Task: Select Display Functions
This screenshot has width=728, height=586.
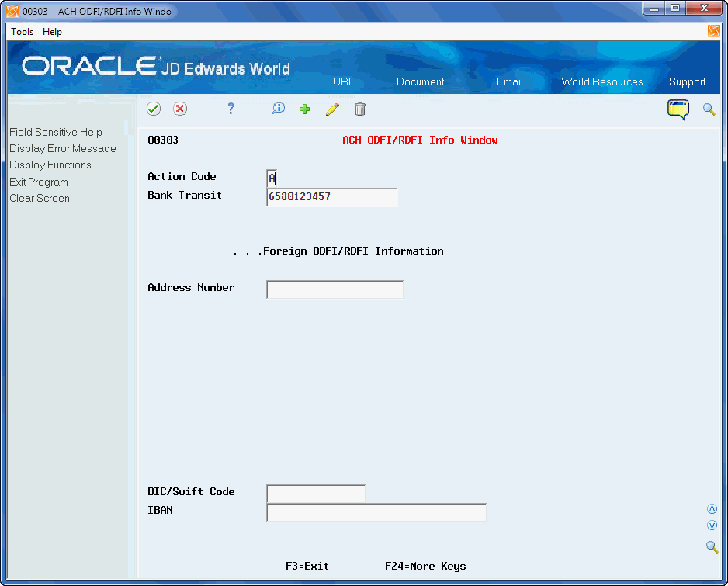Action: click(x=50, y=165)
